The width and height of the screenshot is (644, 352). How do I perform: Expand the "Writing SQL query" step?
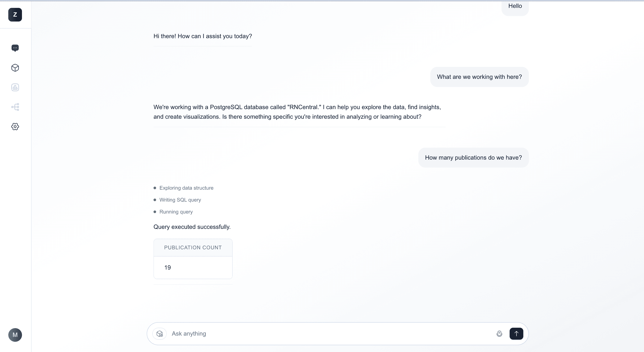(180, 200)
